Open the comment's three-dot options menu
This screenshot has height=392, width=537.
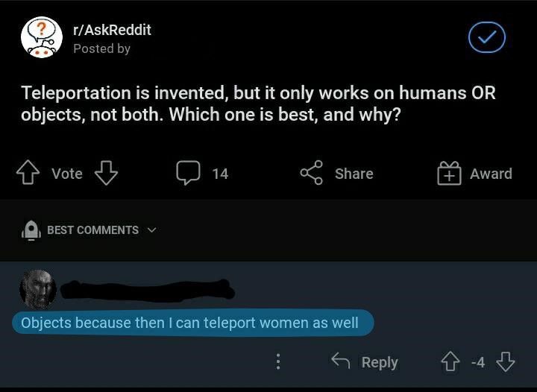point(278,361)
